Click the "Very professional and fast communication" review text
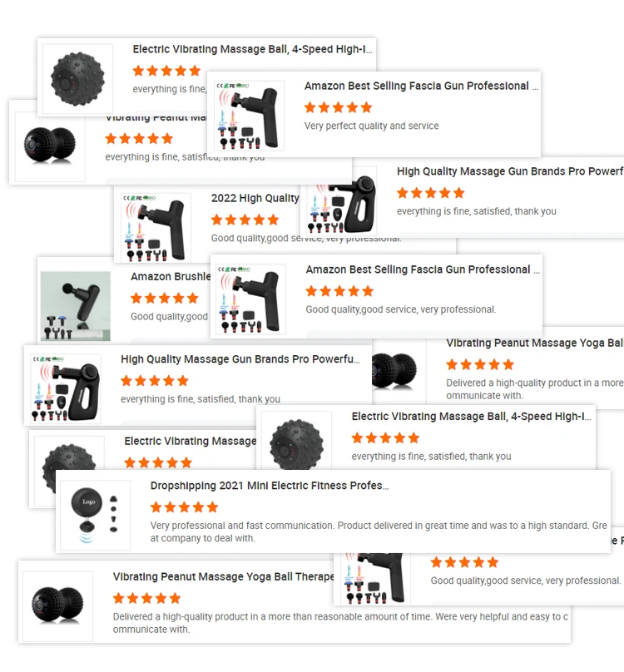The image size is (624, 672). tap(379, 531)
